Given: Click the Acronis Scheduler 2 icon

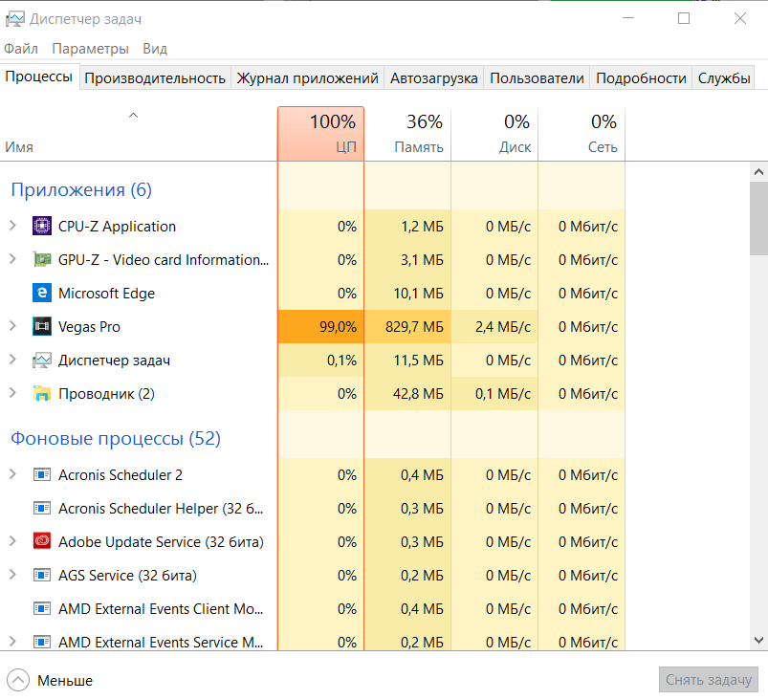Looking at the screenshot, I should (42, 474).
